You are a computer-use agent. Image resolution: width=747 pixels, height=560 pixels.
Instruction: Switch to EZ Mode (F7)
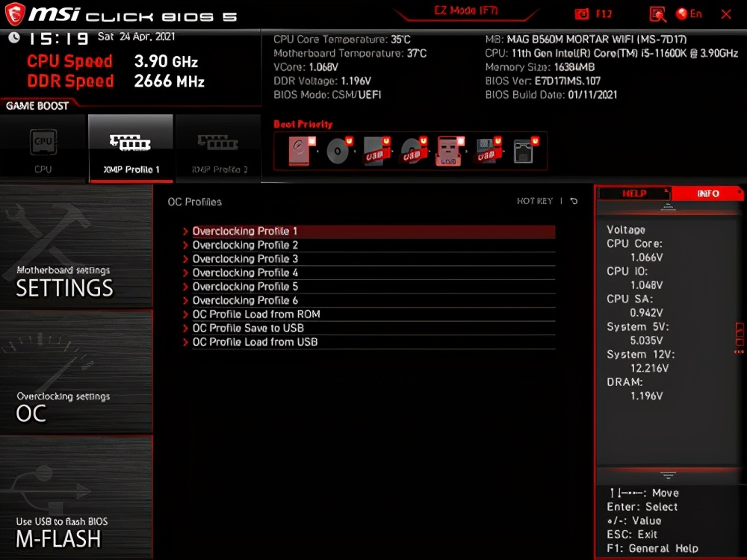pos(466,11)
